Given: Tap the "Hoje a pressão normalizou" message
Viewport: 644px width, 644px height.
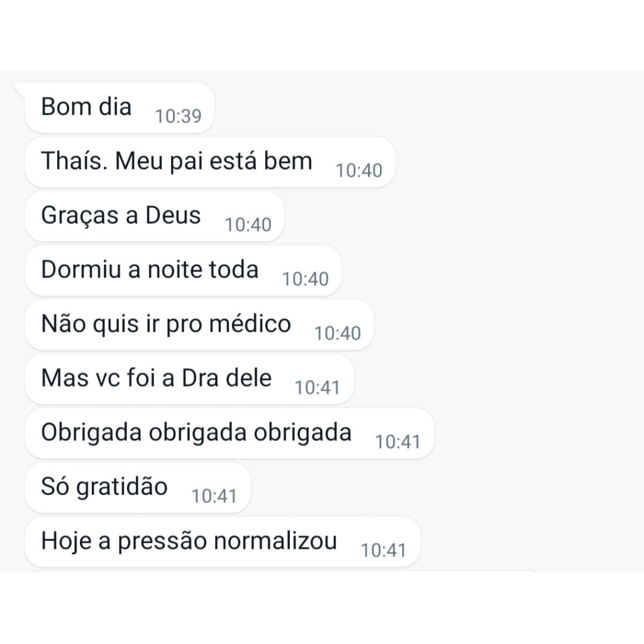Looking at the screenshot, I should coord(189,541).
